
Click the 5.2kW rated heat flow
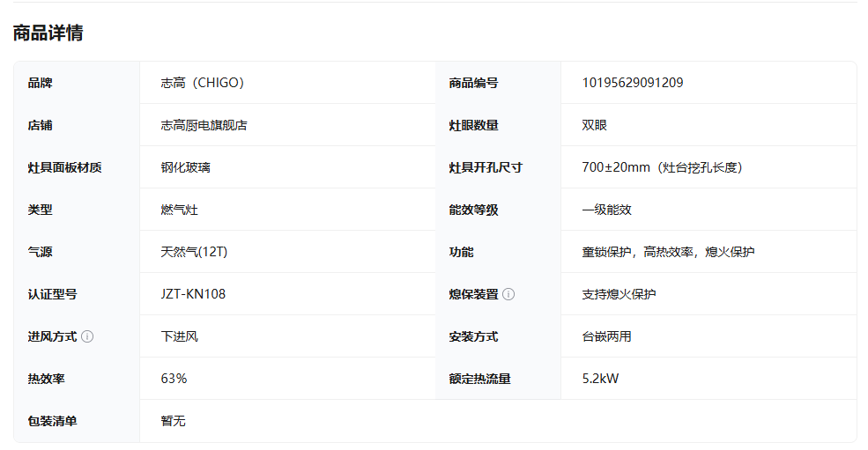click(600, 379)
